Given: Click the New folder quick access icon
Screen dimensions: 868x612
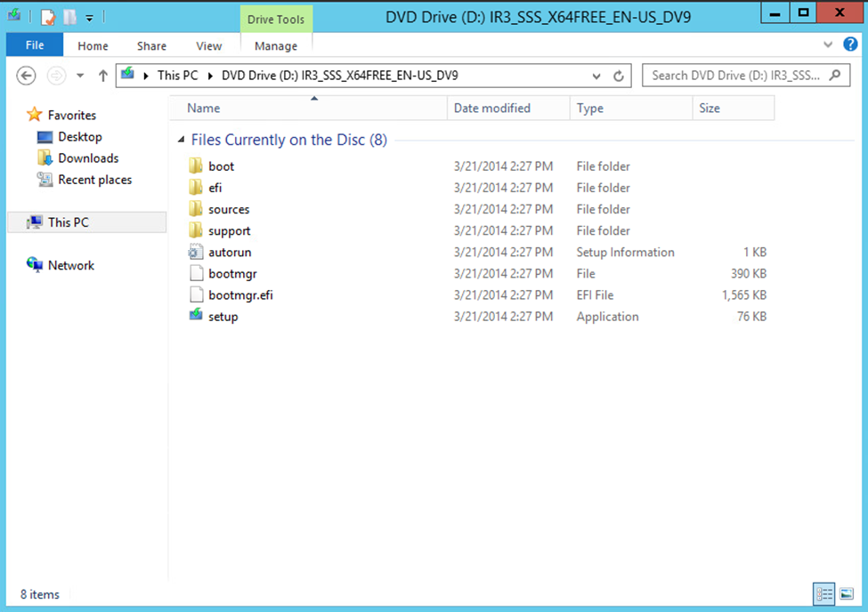Looking at the screenshot, I should (x=69, y=17).
